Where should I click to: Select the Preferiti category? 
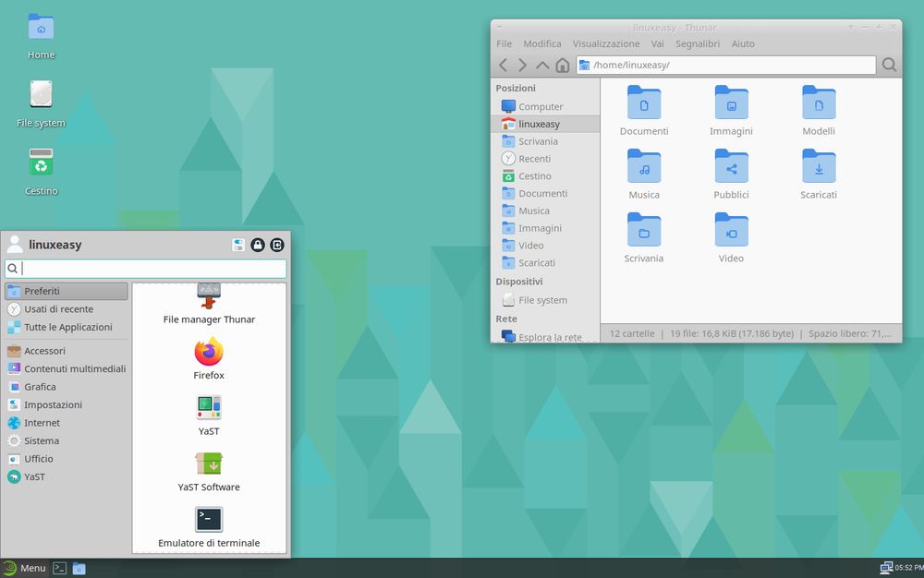coord(67,291)
